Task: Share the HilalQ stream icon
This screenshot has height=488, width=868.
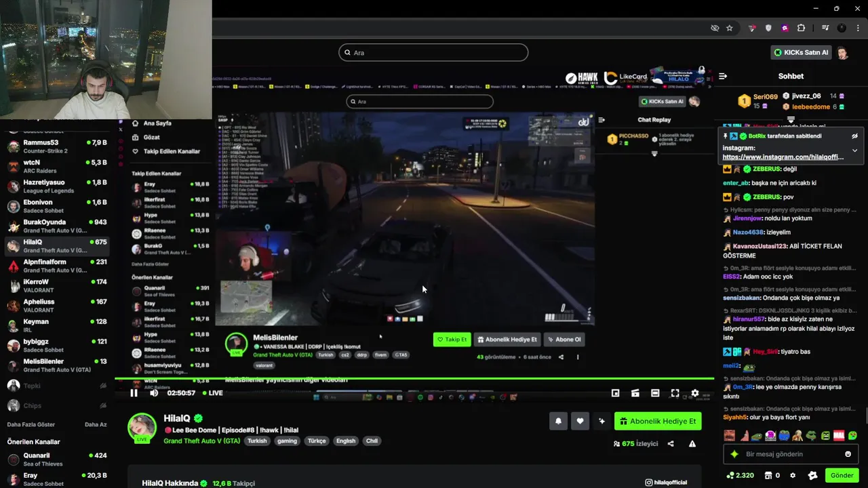Action: coord(671,444)
